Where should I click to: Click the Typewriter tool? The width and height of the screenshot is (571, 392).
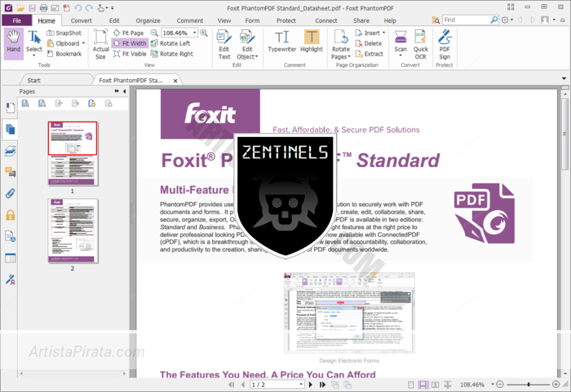(x=282, y=42)
